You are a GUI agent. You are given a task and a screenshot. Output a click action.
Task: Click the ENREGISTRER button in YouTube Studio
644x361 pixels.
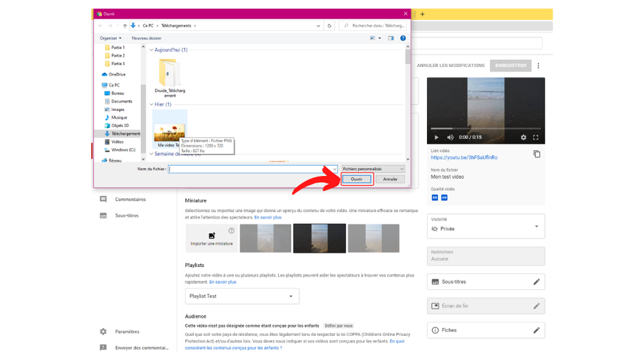click(511, 65)
